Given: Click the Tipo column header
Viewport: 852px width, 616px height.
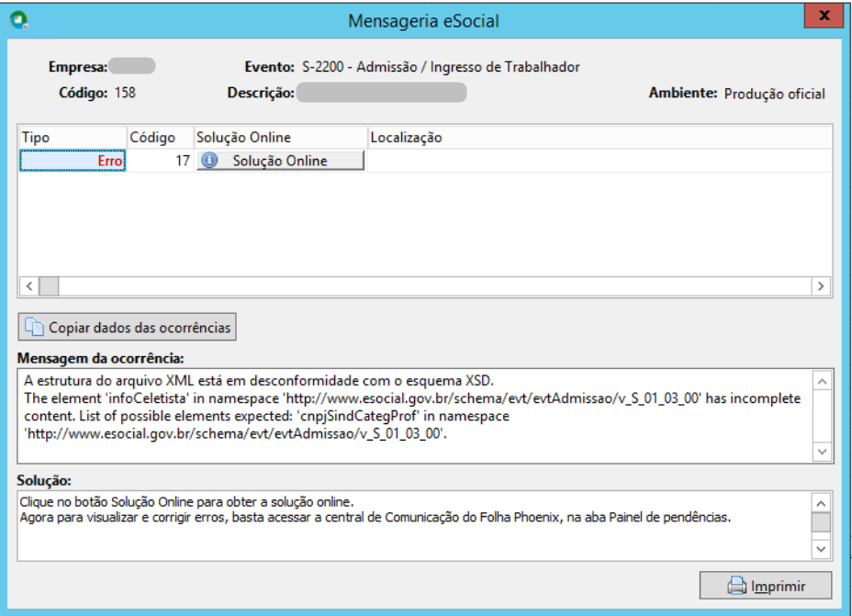Looking at the screenshot, I should point(73,138).
